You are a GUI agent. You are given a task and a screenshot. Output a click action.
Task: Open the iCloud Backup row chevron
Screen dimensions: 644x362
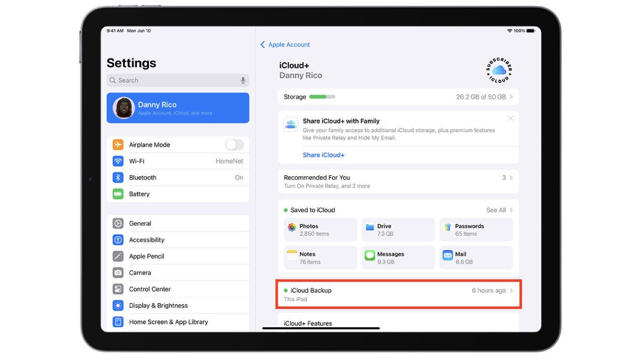[x=511, y=291]
